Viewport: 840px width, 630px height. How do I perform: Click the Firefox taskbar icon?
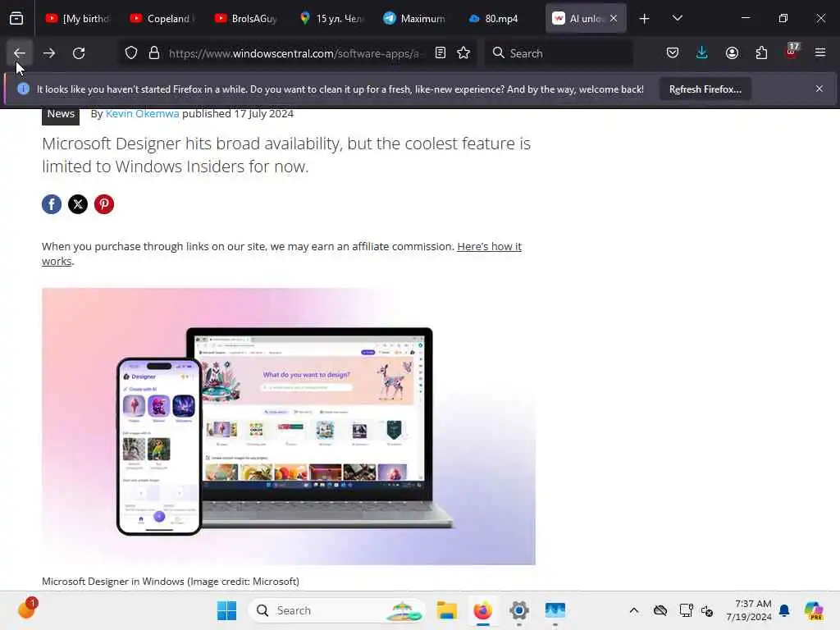click(x=482, y=610)
